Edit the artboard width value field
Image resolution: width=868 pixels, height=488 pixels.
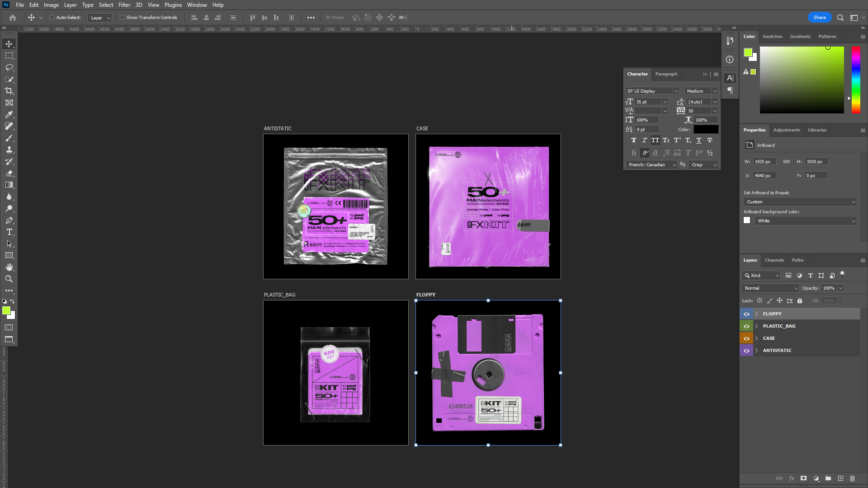pyautogui.click(x=764, y=161)
